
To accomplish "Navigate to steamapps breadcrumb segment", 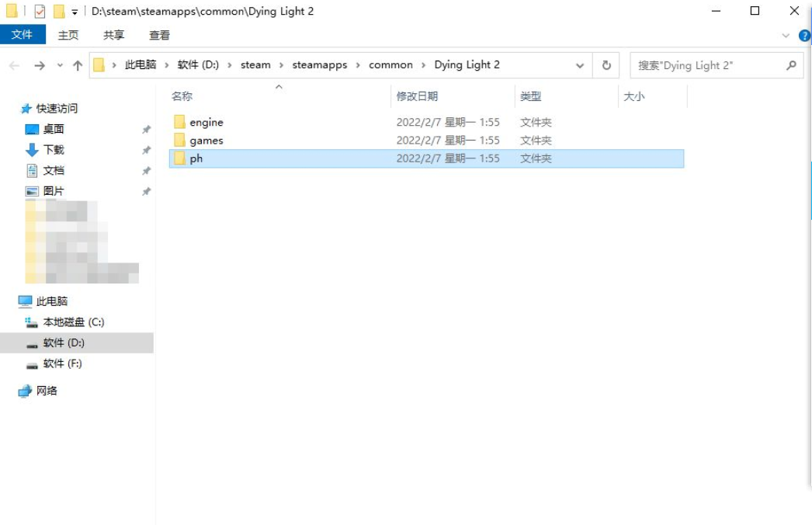I will [x=320, y=64].
